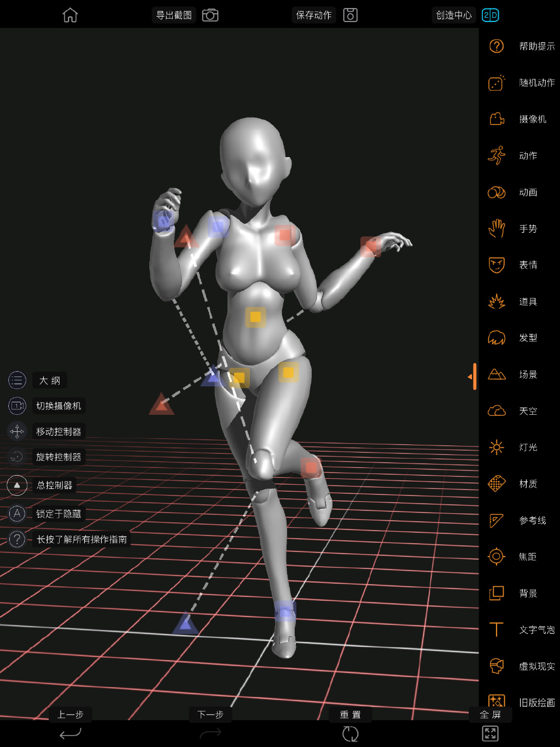Go to the home screen icon
Viewport: 560px width, 747px height.
(70, 15)
